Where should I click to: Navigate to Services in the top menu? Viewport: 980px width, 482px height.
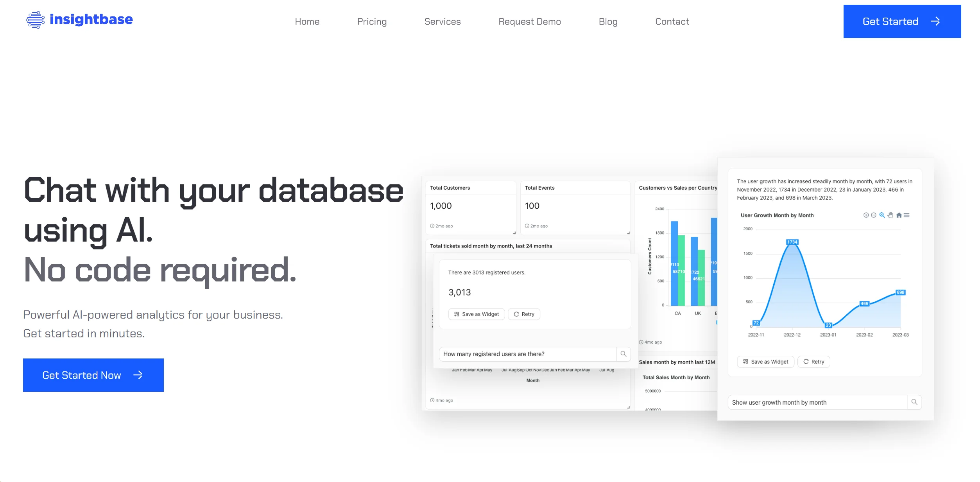coord(443,22)
